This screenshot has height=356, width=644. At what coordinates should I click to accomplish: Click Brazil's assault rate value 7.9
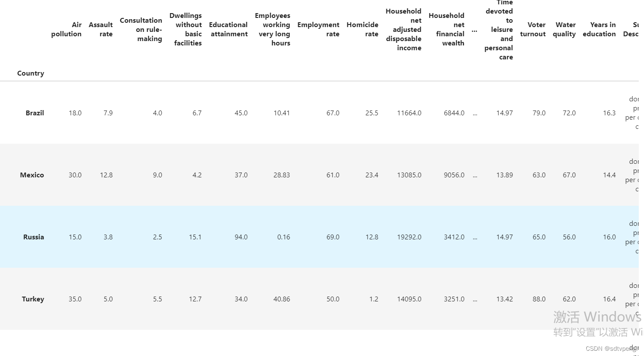[x=108, y=113]
